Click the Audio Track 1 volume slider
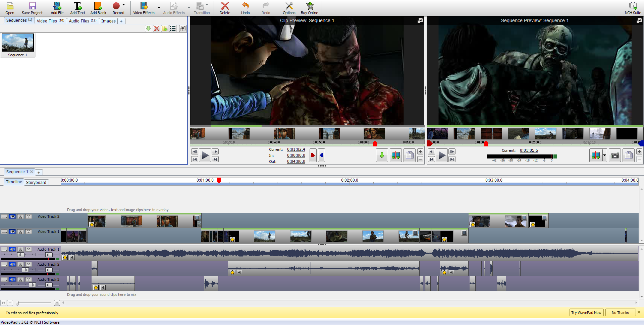This screenshot has height=325, width=644. click(21, 255)
